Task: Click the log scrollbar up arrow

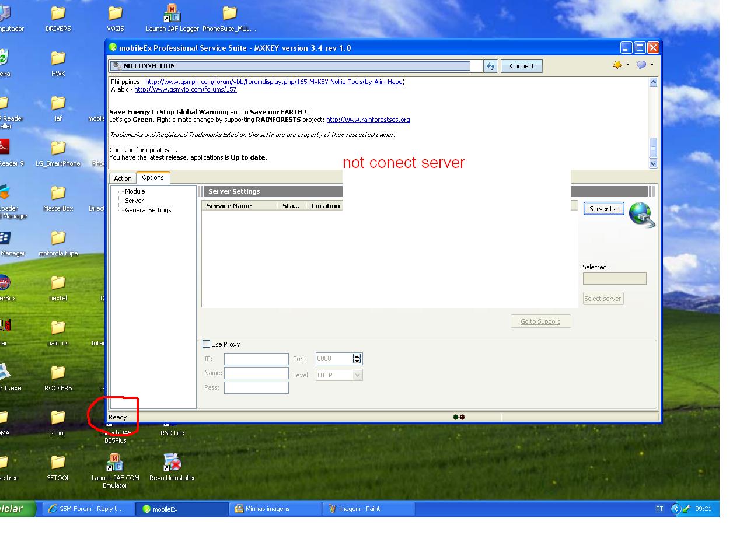Action: click(x=653, y=82)
